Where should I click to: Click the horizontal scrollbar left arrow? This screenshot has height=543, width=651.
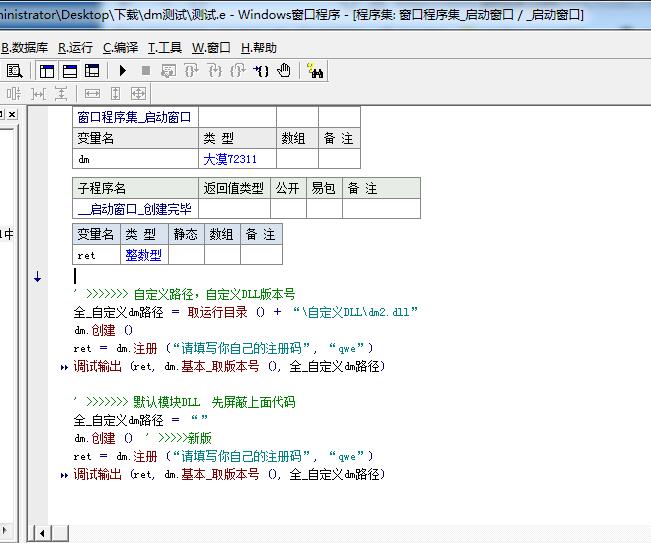(41, 533)
